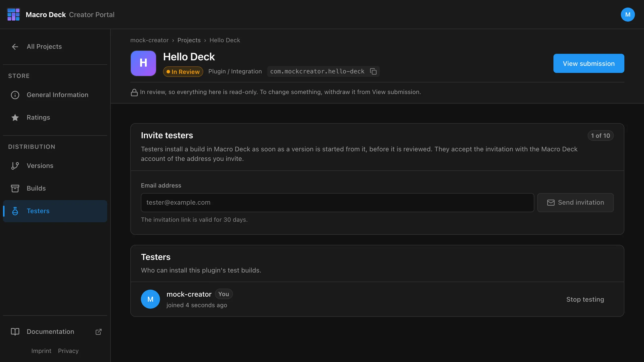Click the Hello Deck page title
This screenshot has height=362, width=644.
pyautogui.click(x=189, y=57)
